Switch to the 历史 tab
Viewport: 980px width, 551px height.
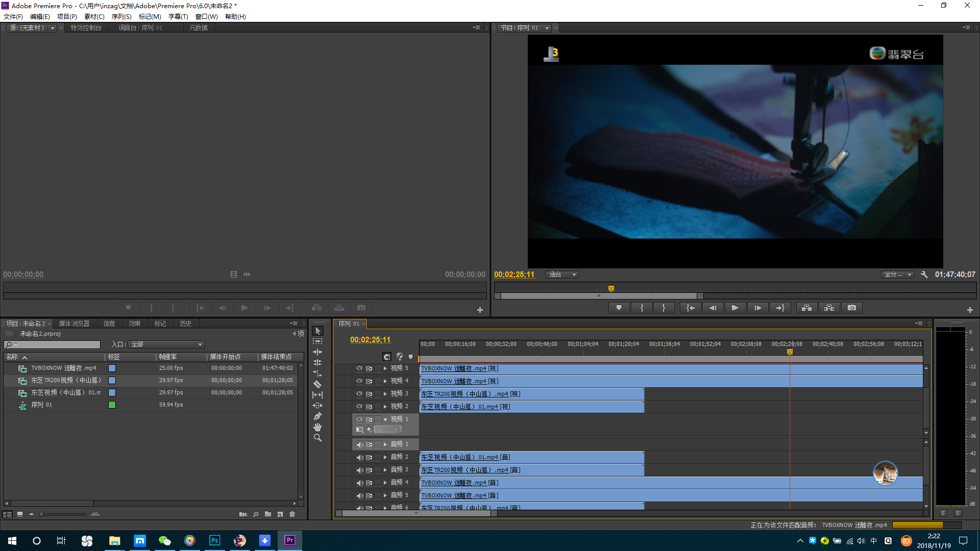[x=186, y=323]
